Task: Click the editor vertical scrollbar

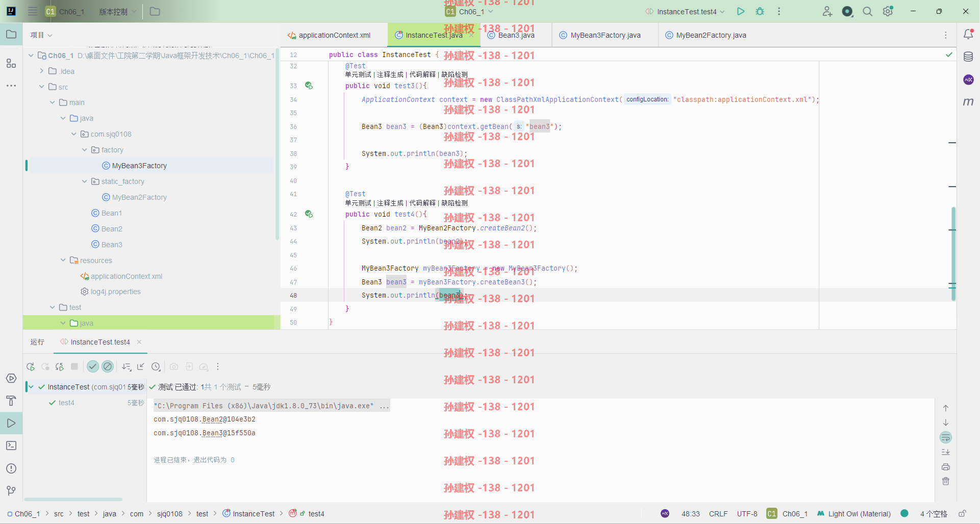Action: 953,254
